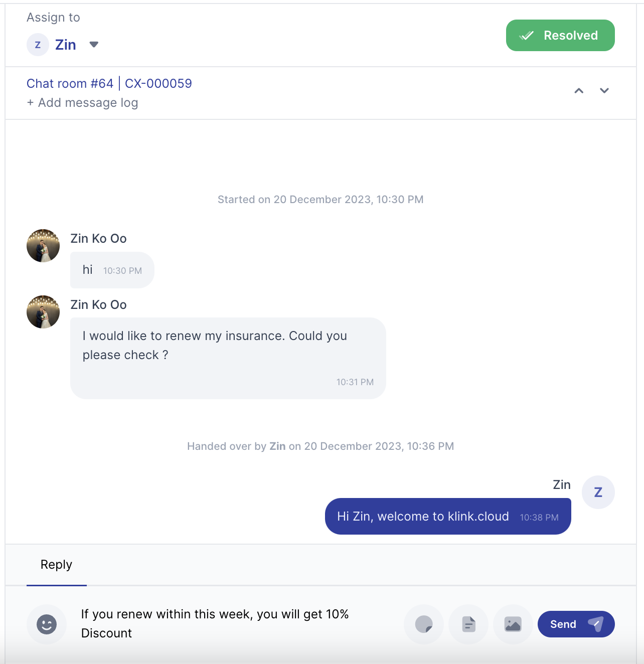Click the up chevron arrow
This screenshot has width=644, height=664.
[x=579, y=91]
